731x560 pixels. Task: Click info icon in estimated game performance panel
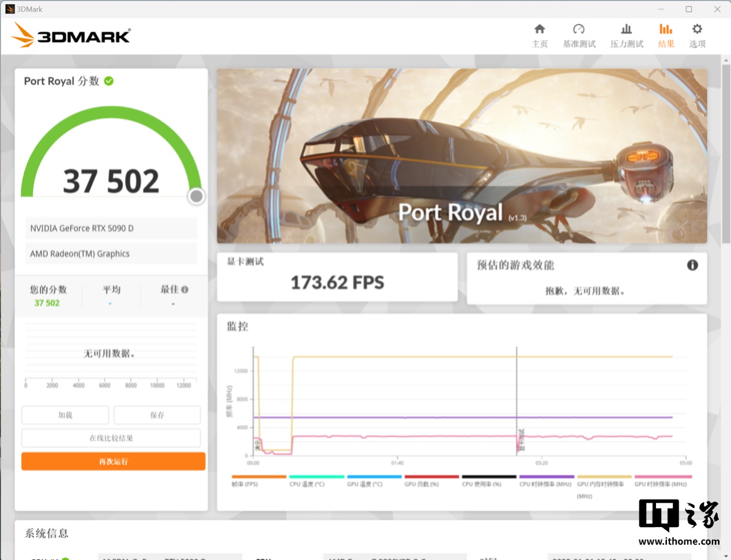[x=692, y=265]
